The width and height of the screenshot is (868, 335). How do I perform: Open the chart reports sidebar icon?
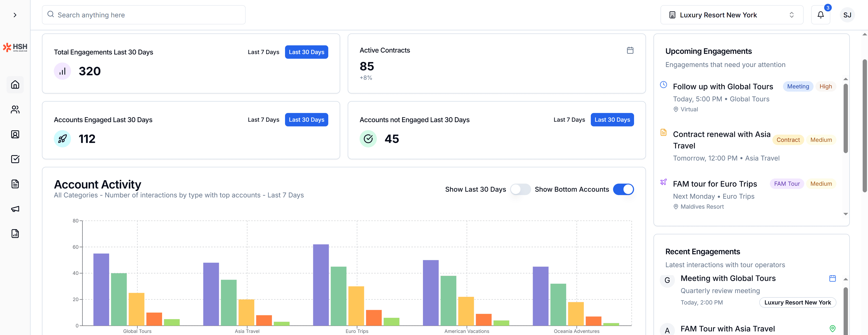tap(15, 234)
